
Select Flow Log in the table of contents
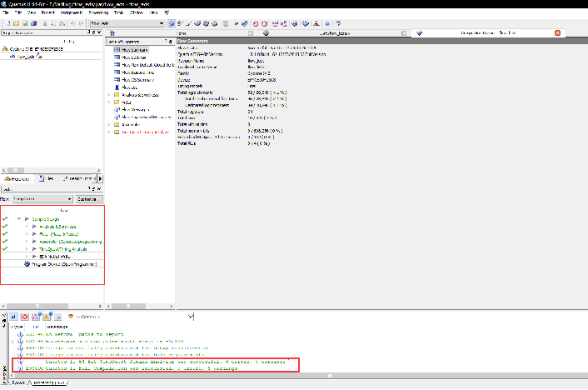(x=129, y=87)
